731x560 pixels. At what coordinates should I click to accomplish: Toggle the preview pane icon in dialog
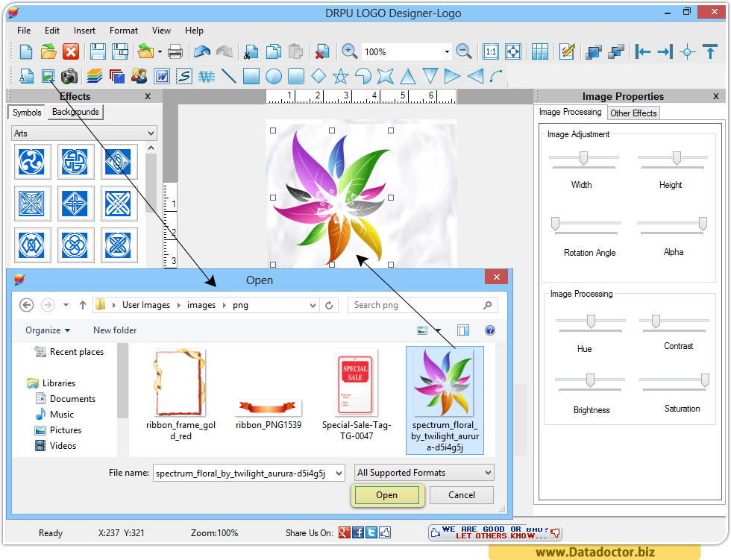point(463,330)
